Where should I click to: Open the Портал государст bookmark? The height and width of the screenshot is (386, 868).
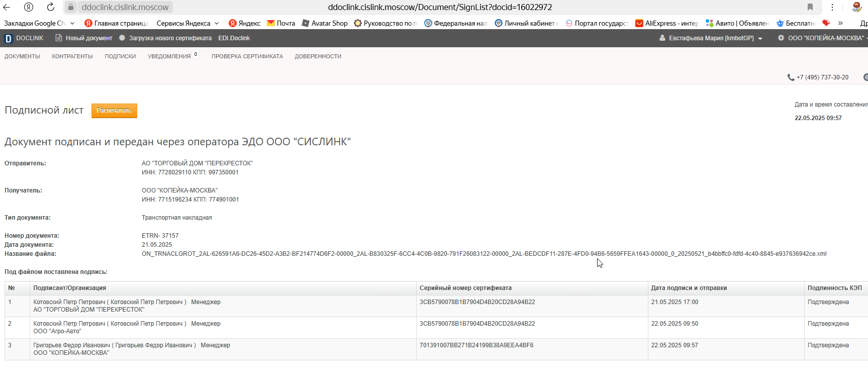click(x=597, y=23)
